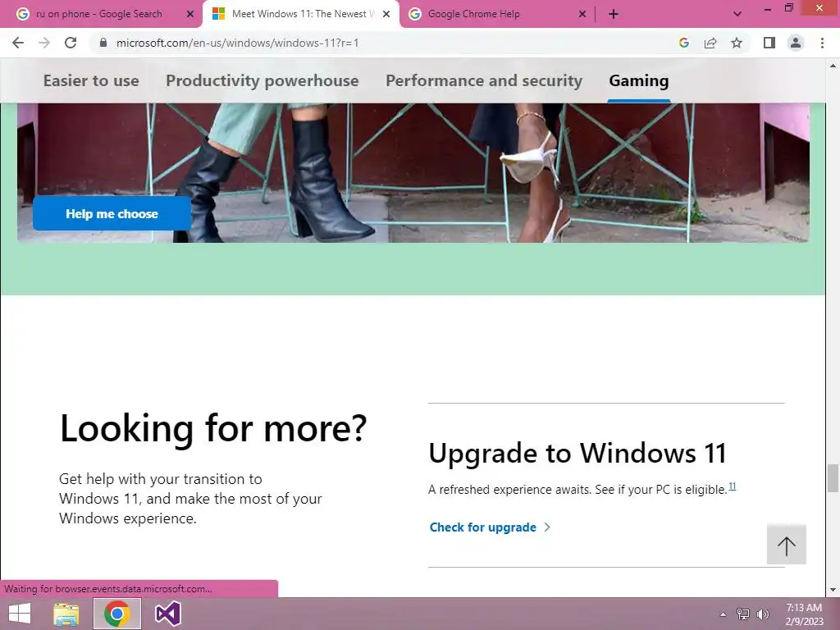
Task: Click scrollbar down arrow
Action: tap(833, 590)
